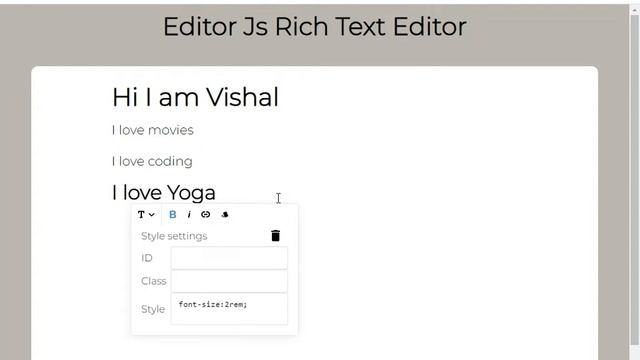Click the text "I love Yoga"

pyautogui.click(x=164, y=193)
